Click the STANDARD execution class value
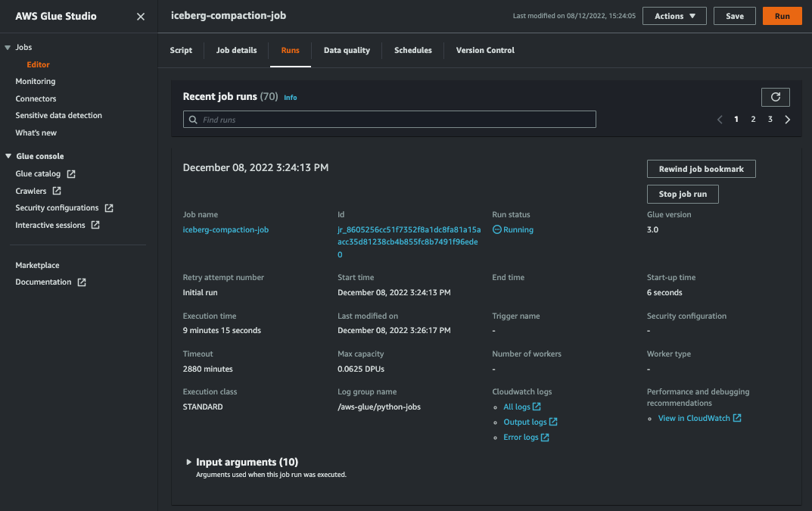 [203, 407]
